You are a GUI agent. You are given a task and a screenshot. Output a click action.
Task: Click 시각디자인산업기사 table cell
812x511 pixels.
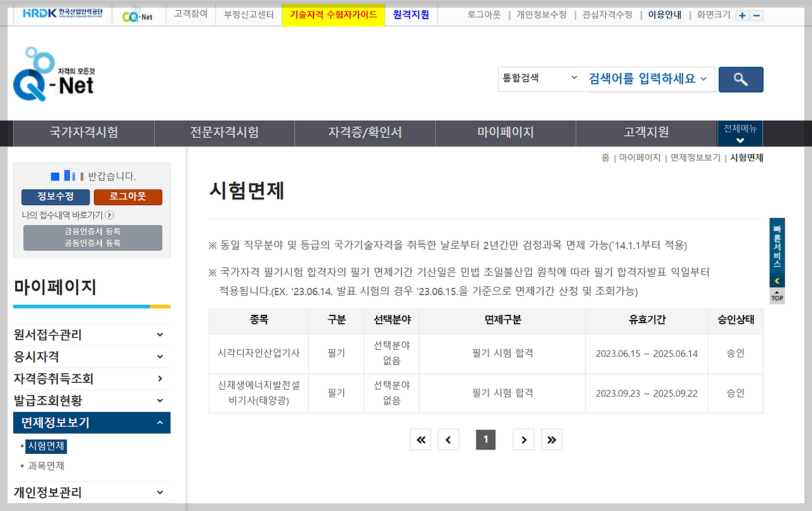(x=259, y=354)
